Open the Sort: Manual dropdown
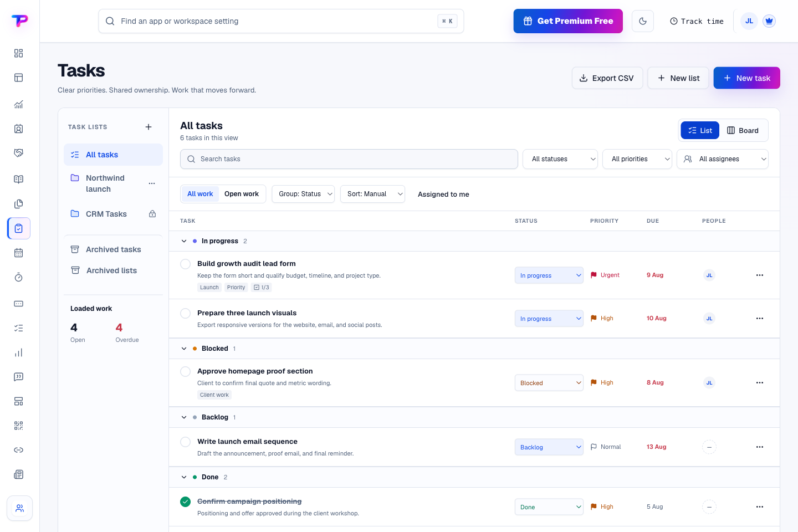This screenshot has height=532, width=798. pos(372,194)
